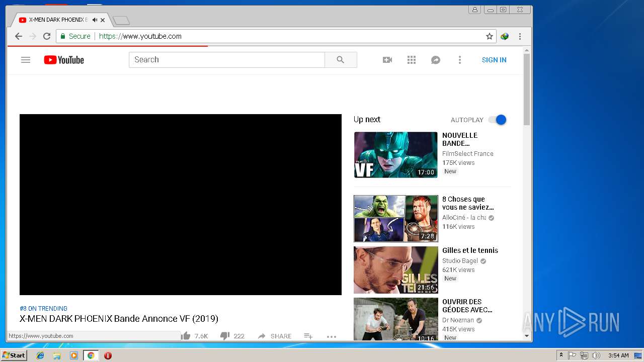Open the YouTube guide hamburger menu

click(x=26, y=60)
